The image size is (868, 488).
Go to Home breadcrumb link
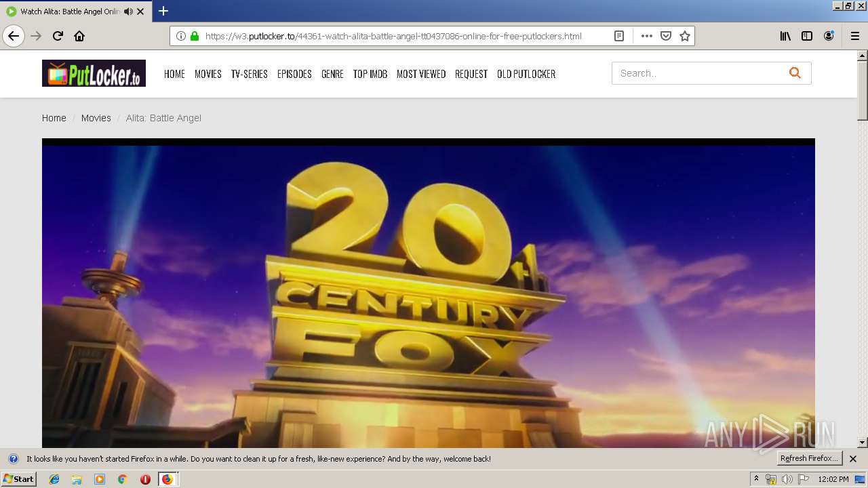[54, 118]
